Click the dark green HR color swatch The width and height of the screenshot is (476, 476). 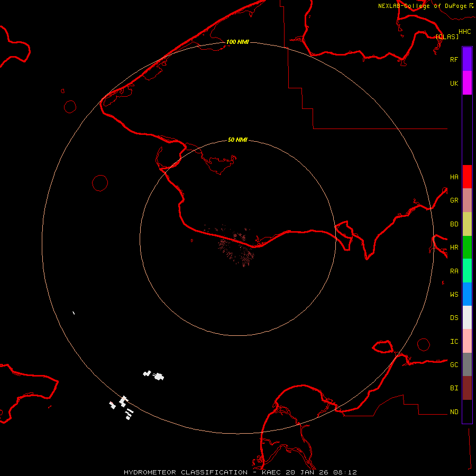coord(467,247)
